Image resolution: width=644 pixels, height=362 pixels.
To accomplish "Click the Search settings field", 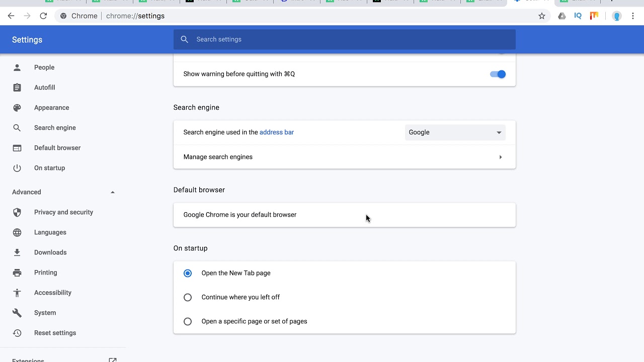I will tap(345, 39).
